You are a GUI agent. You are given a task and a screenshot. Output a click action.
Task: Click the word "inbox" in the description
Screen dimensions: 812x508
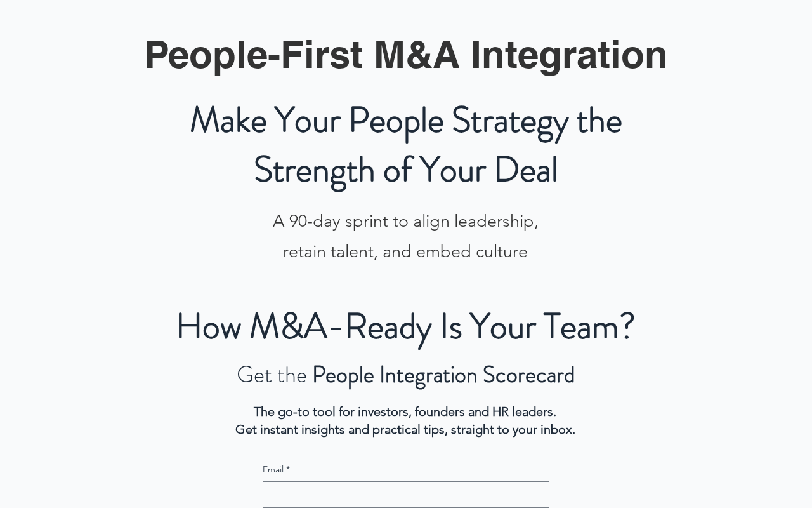tap(556, 430)
